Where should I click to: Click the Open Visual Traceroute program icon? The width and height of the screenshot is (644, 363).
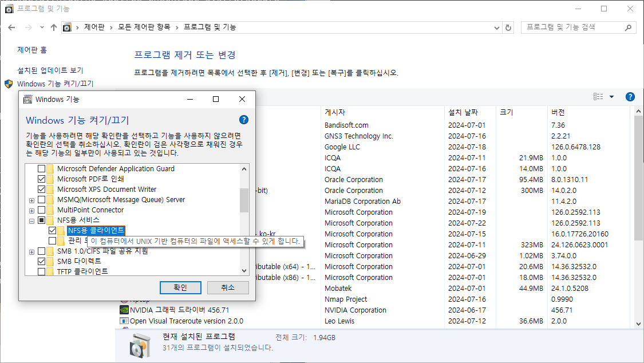point(124,321)
